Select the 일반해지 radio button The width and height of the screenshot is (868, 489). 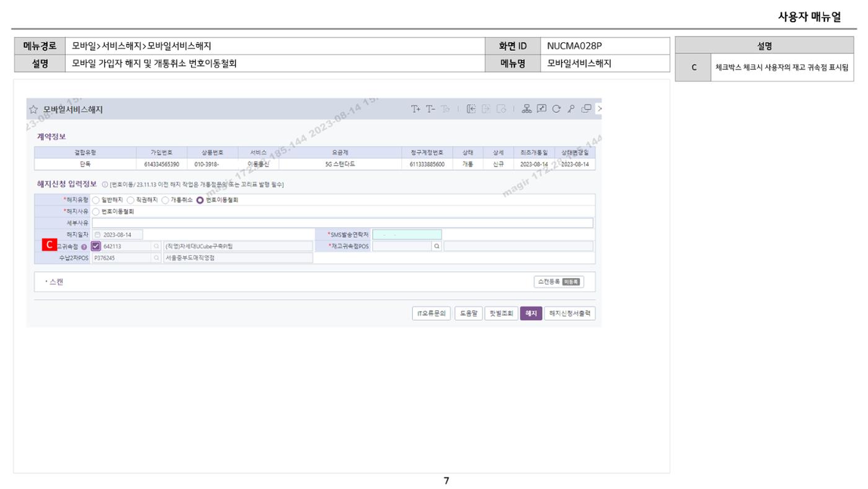coord(95,200)
